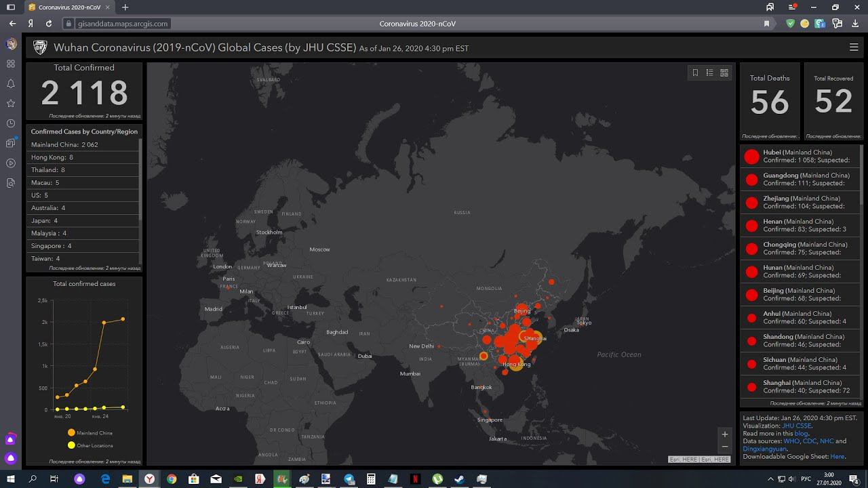Open the tab panel toggle icon
Image resolution: width=868 pixels, height=488 pixels.
(x=11, y=7)
